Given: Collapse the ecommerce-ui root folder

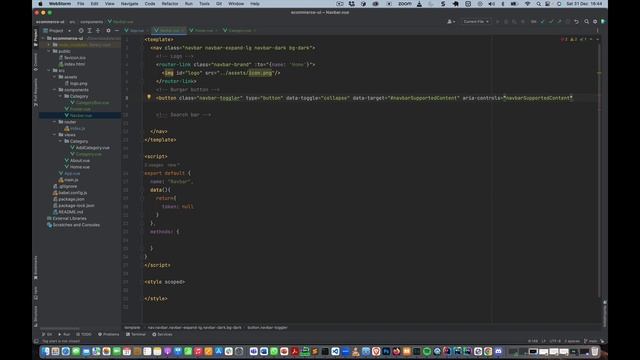Looking at the screenshot, I should 44,38.
